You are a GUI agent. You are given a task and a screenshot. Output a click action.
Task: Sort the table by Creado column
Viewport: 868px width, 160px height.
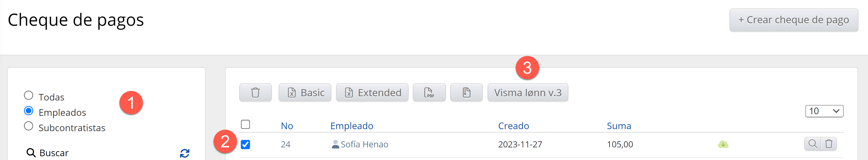[513, 126]
